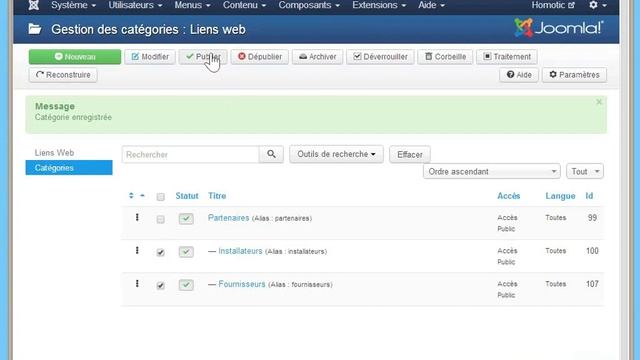The height and width of the screenshot is (360, 640).
Task: Open the Composants menu
Action: tap(309, 5)
